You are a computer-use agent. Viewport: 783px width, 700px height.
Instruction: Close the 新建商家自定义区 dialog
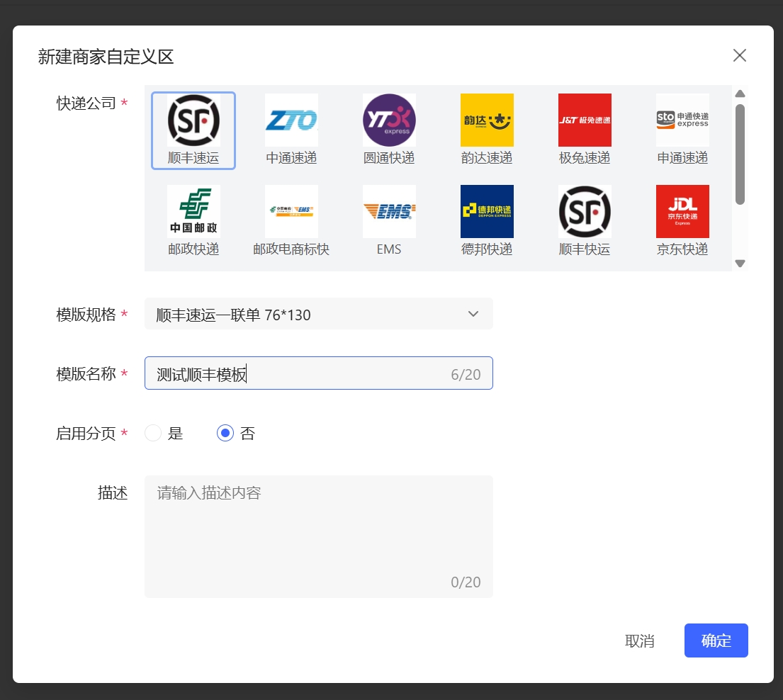tap(740, 55)
